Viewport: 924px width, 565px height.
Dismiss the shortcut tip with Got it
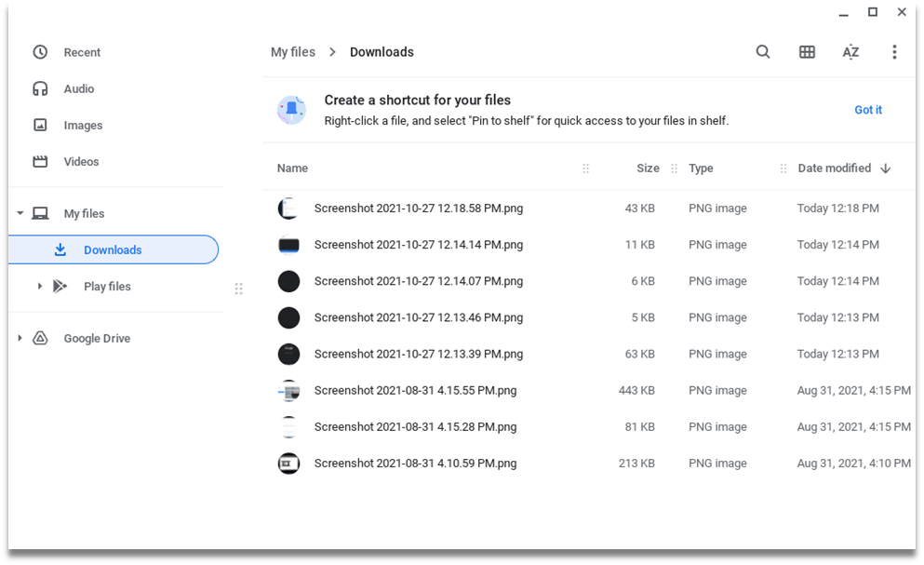[x=867, y=110]
